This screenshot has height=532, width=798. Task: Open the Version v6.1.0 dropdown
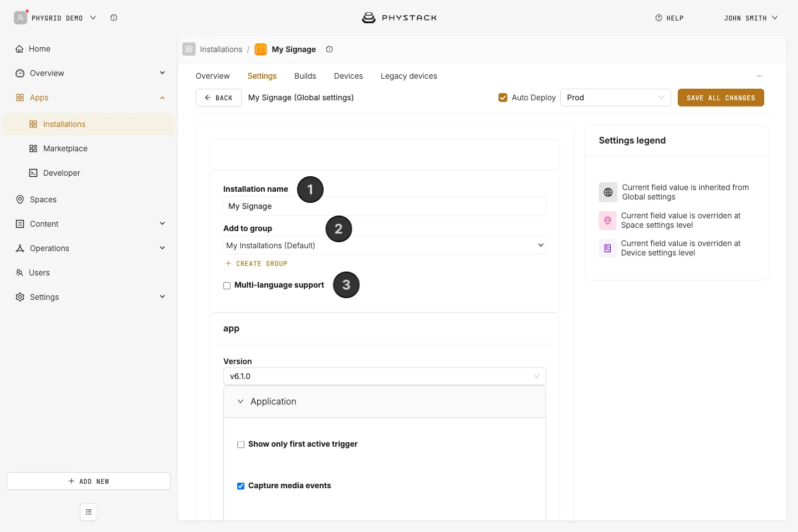[385, 376]
